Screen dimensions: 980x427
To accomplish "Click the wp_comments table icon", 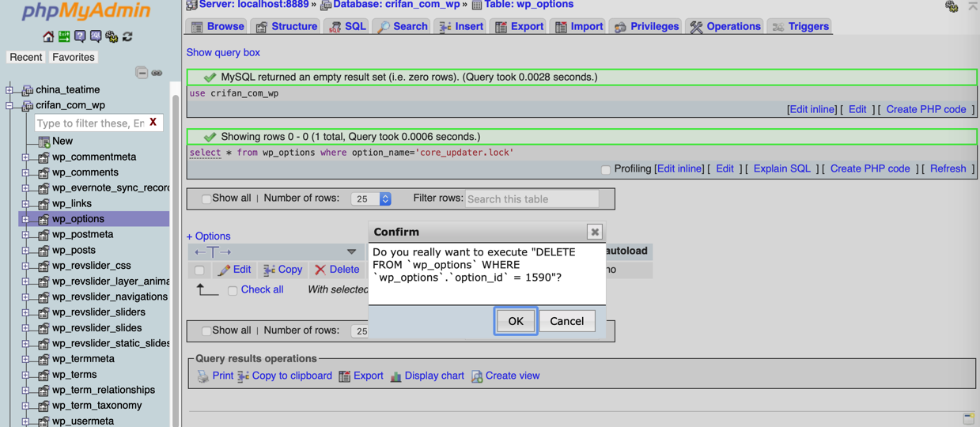I will tap(44, 172).
